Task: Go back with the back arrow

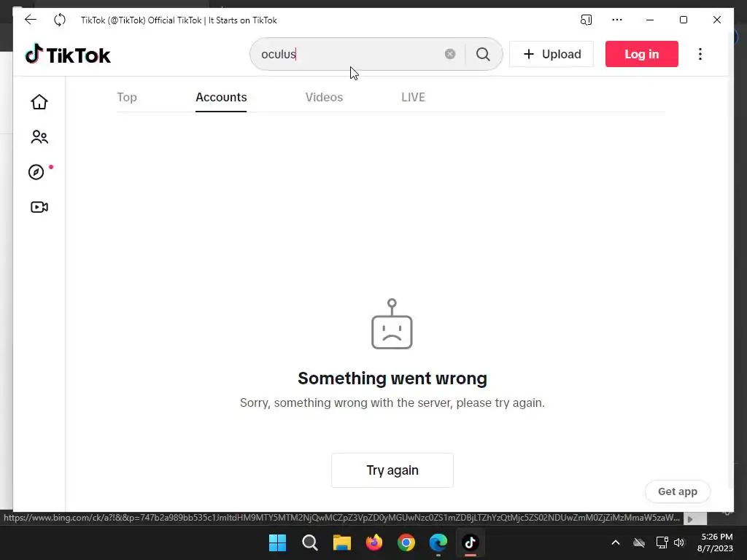Action: tap(31, 20)
